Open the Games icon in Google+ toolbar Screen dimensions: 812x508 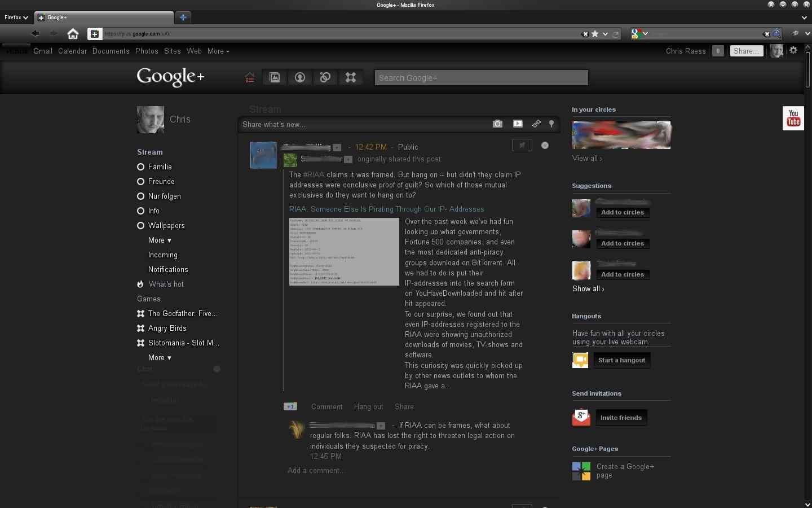click(x=351, y=78)
